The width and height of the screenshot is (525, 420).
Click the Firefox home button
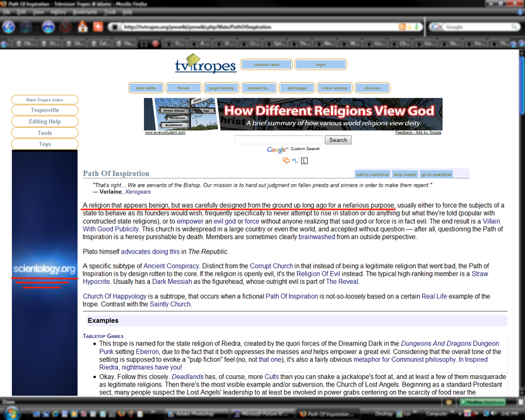[83, 27]
